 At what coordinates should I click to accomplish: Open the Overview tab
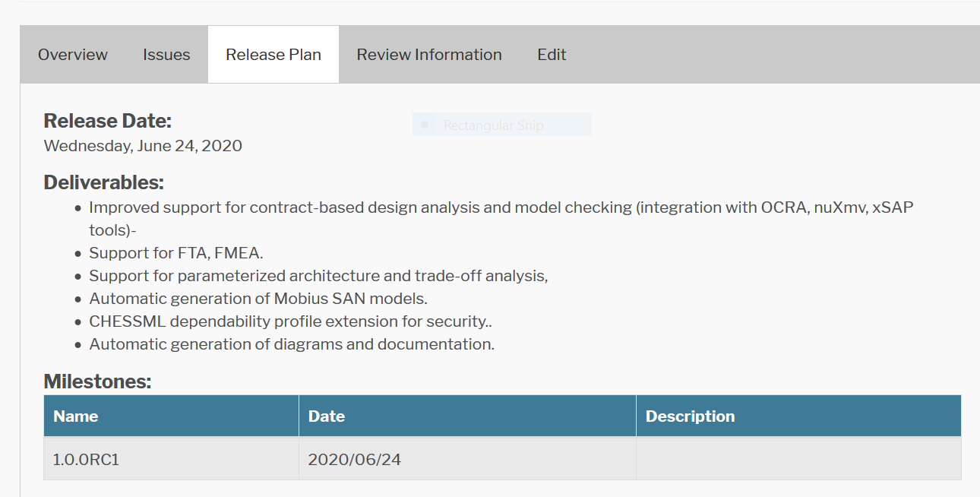point(73,55)
